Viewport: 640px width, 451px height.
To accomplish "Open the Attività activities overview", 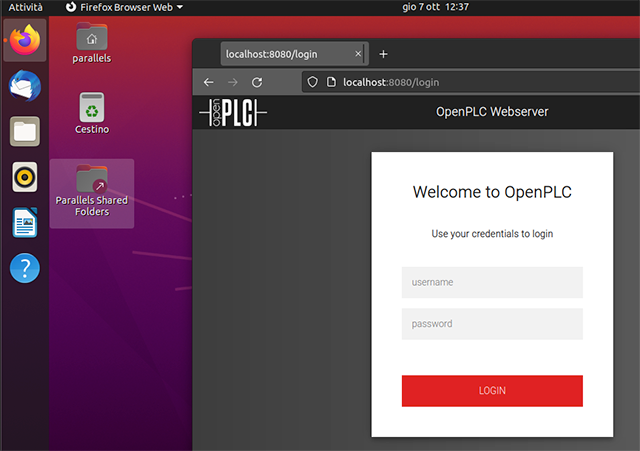I will [x=26, y=7].
